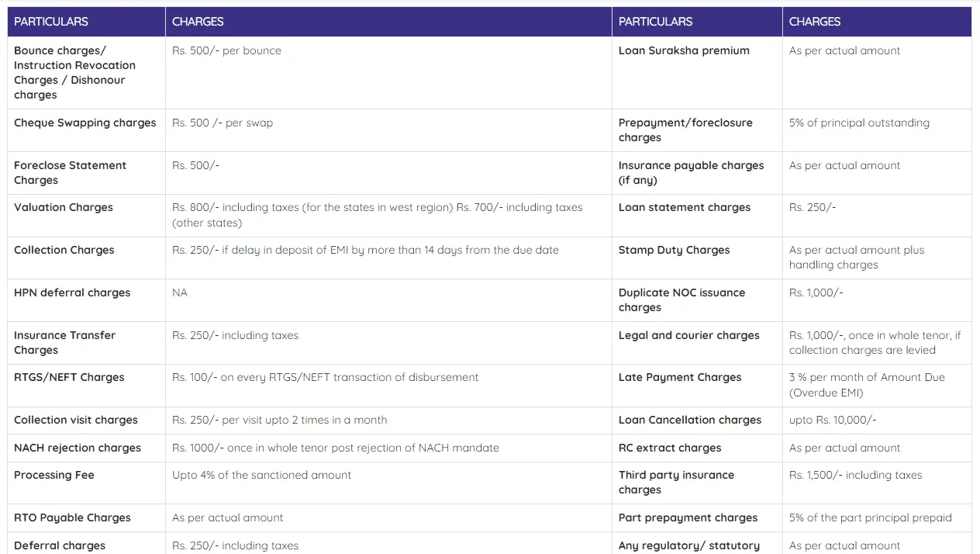Click the "Stamp Duty Charges" label
The height and width of the screenshot is (554, 980).
tap(674, 250)
